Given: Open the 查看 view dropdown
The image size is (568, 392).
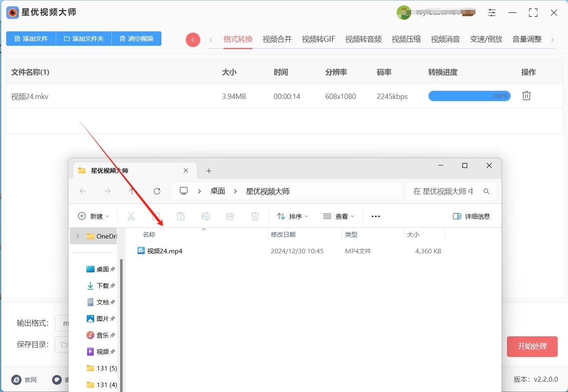Looking at the screenshot, I should (x=338, y=216).
